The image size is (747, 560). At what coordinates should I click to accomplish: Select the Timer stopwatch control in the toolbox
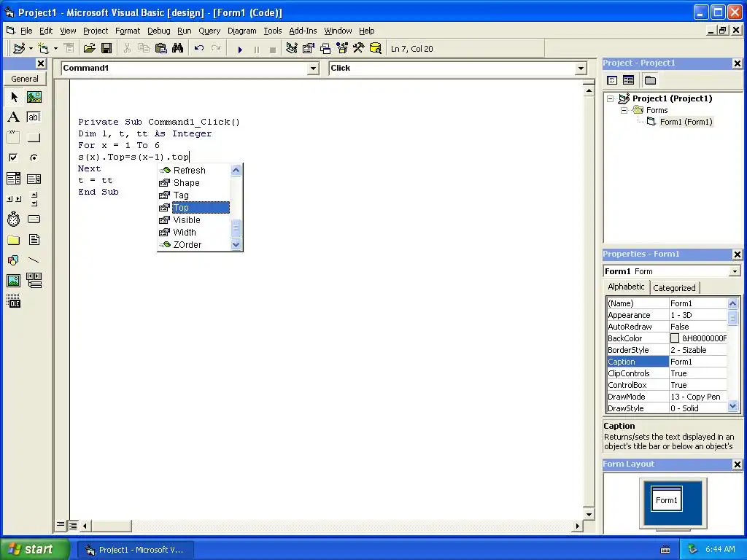tap(14, 219)
